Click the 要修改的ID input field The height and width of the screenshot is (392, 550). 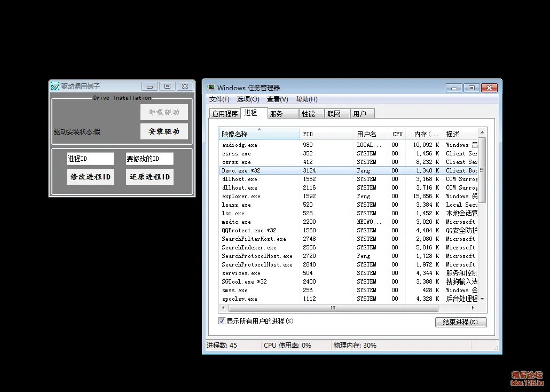click(150, 159)
